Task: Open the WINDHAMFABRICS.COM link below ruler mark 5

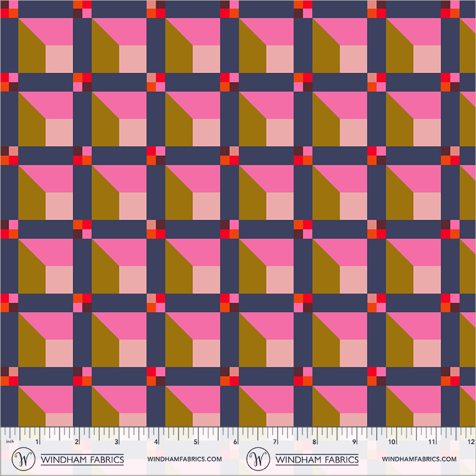Action: click(x=185, y=459)
